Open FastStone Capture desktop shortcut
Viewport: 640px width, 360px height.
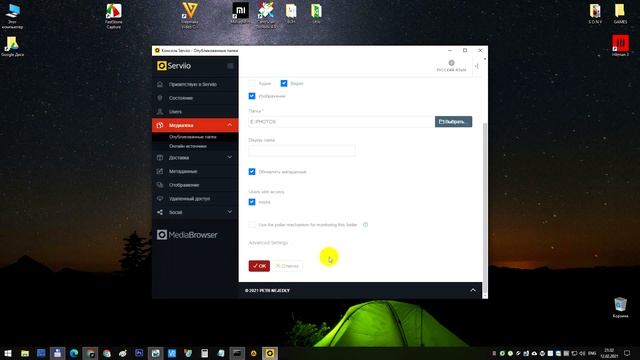(113, 16)
